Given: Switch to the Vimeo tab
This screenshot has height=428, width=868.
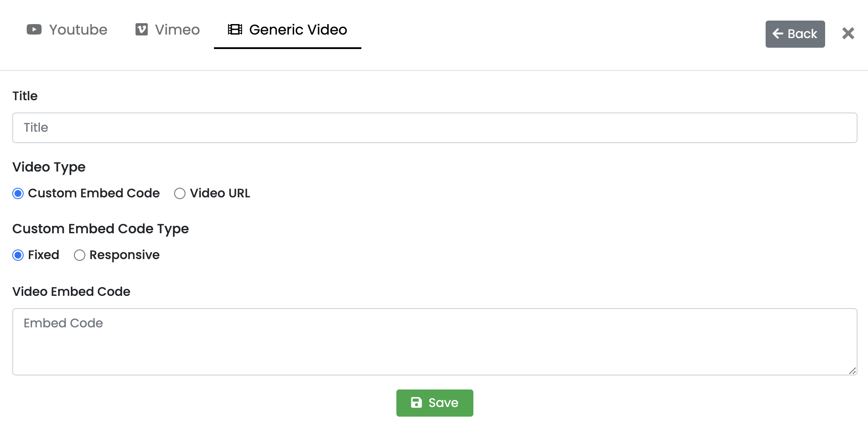Looking at the screenshot, I should (x=167, y=29).
